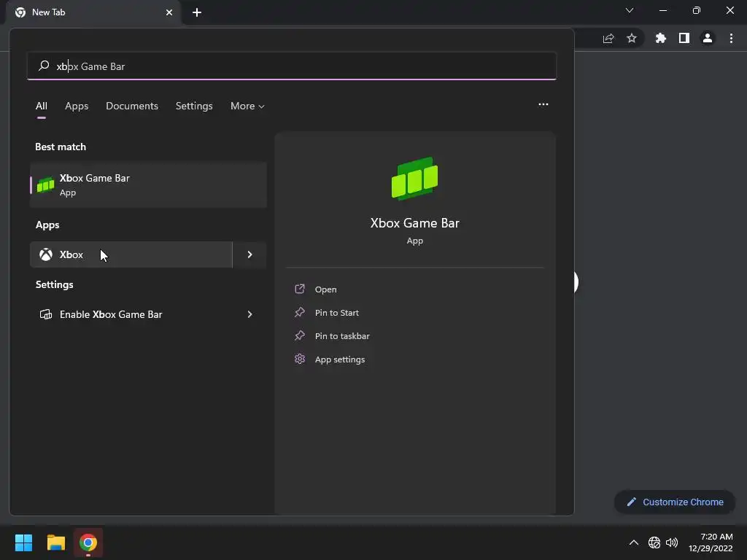Open Chrome three-dot menu
This screenshot has width=747, height=560.
pyautogui.click(x=731, y=38)
